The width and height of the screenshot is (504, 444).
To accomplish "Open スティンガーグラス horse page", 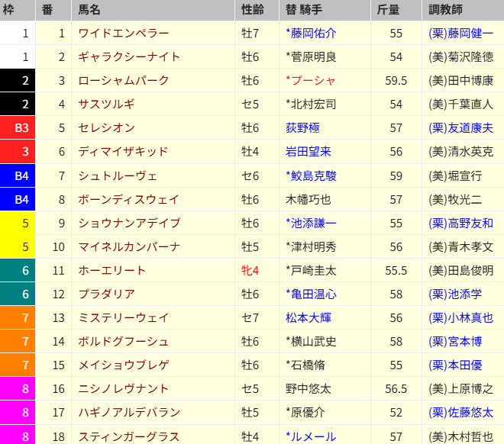I will [128, 436].
